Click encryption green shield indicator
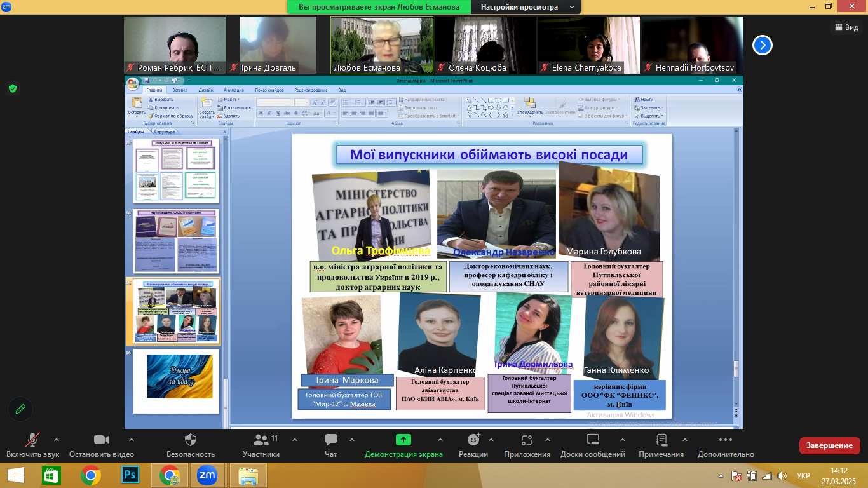The width and height of the screenshot is (868, 488). (13, 88)
